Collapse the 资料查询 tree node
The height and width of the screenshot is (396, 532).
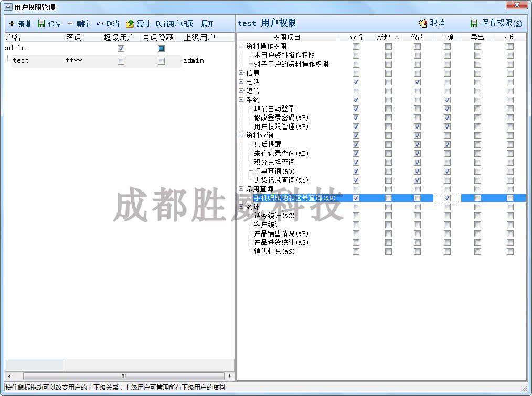[241, 135]
